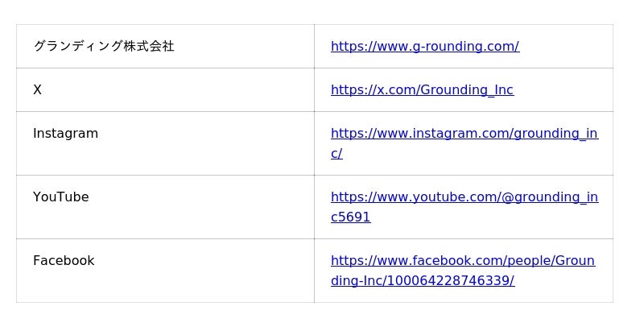Click the グランディング株式会社 label
This screenshot has width=644, height=327.
(103, 47)
